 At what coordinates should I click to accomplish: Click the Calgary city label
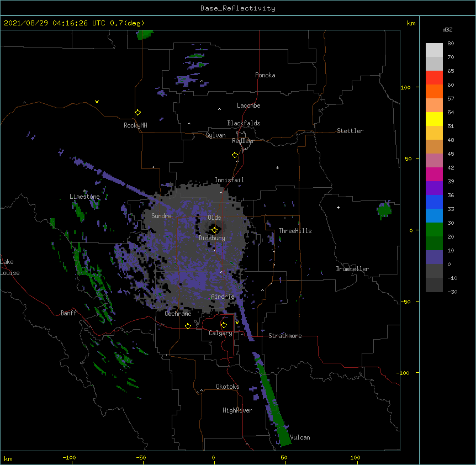(x=220, y=333)
